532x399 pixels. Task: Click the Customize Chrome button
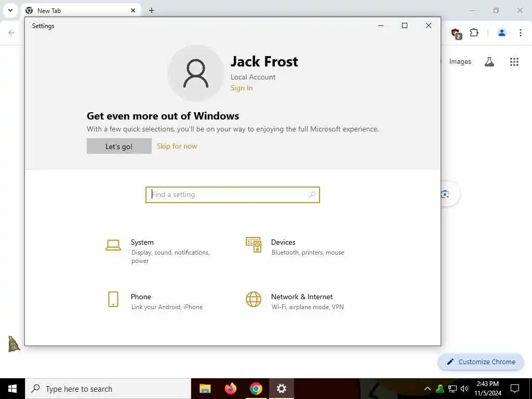[x=481, y=362]
